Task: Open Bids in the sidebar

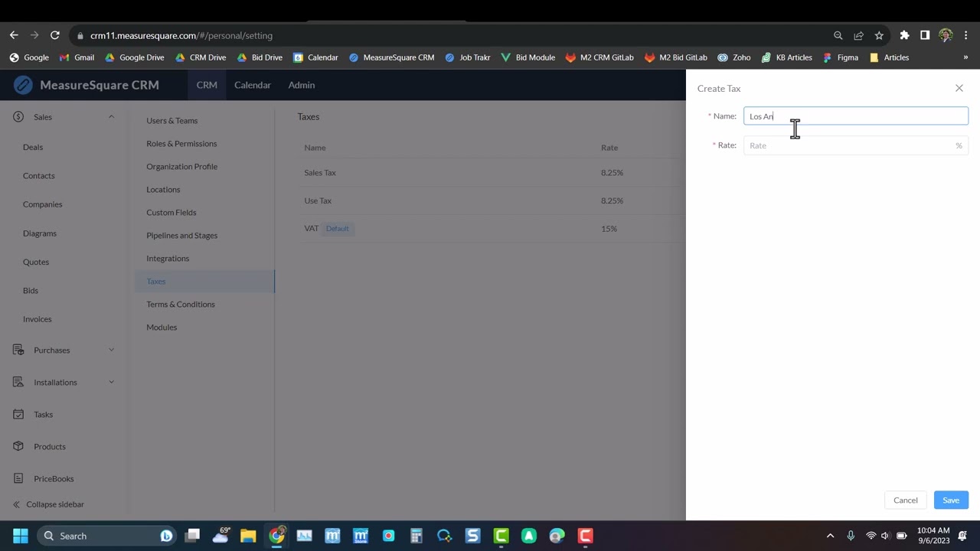Action: 31,291
